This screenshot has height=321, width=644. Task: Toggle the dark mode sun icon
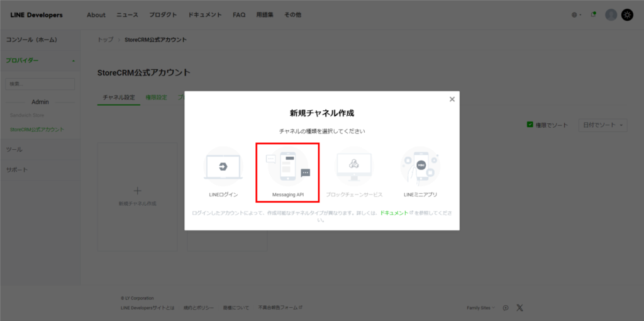point(627,15)
